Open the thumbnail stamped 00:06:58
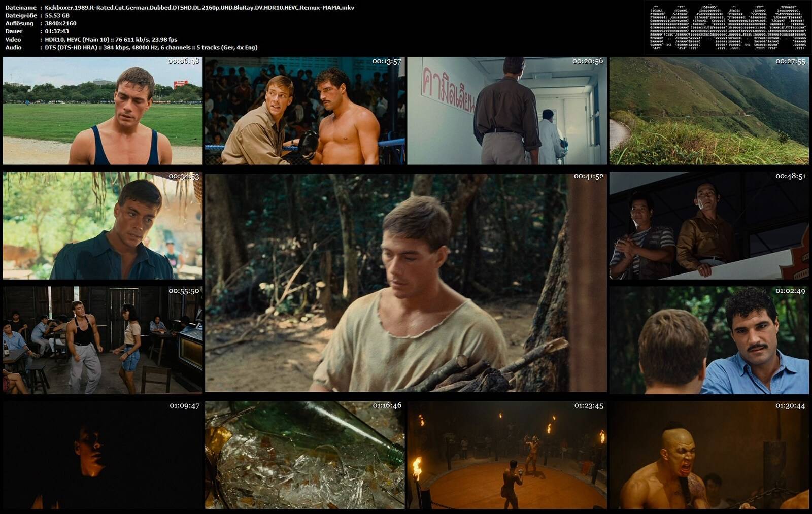This screenshot has width=812, height=514. point(103,111)
